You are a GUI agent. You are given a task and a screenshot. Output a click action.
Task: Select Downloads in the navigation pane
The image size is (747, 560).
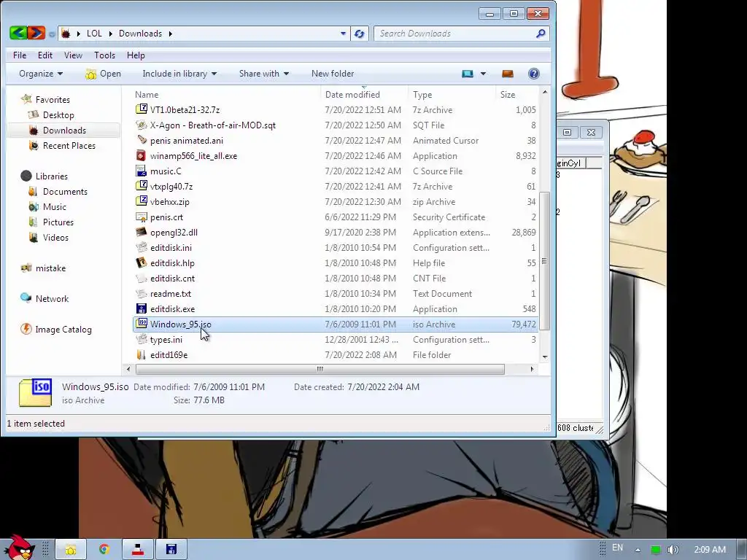point(64,130)
